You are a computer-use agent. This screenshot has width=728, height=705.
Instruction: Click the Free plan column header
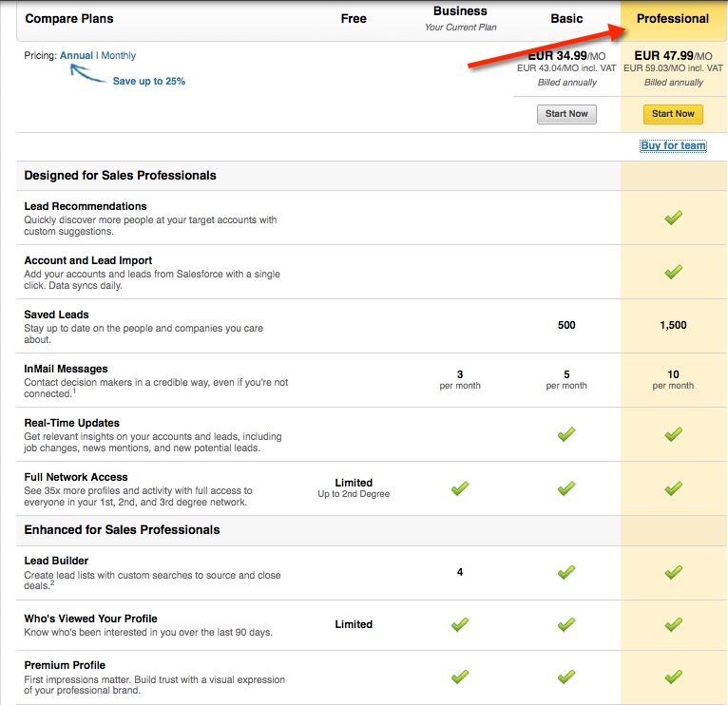[354, 19]
